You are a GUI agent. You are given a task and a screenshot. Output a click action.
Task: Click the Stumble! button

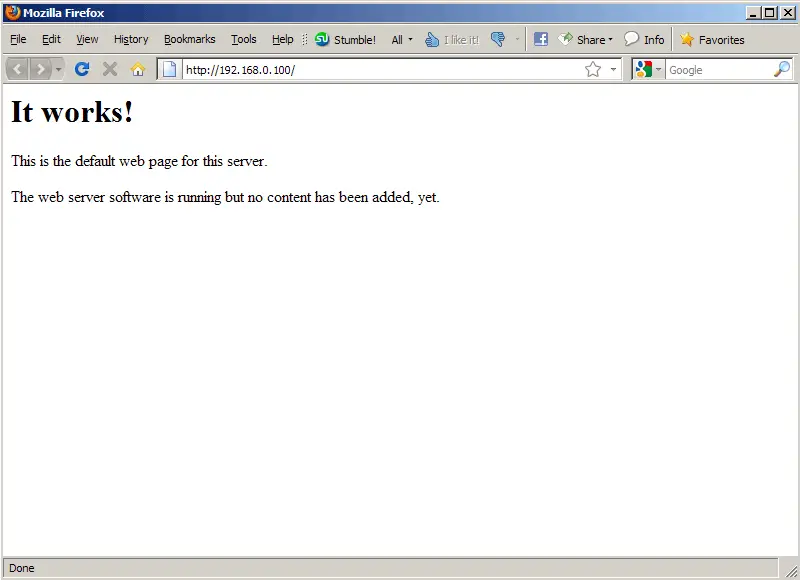point(346,40)
